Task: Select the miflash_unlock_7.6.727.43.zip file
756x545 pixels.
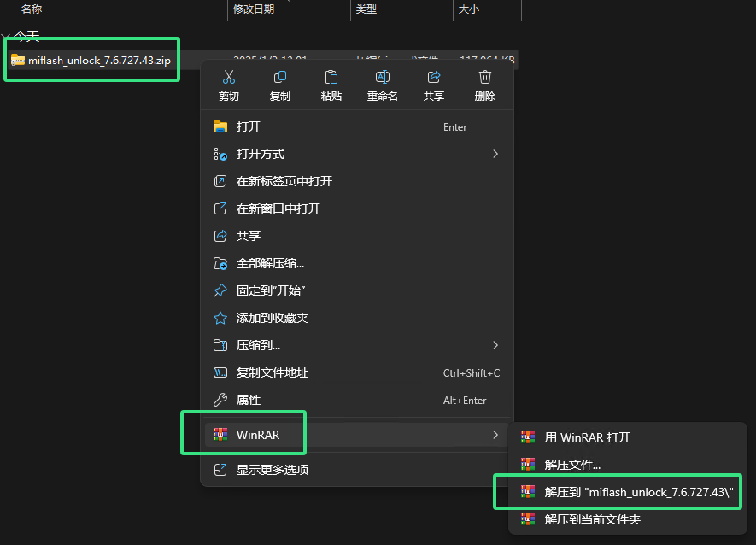Action: tap(91, 60)
